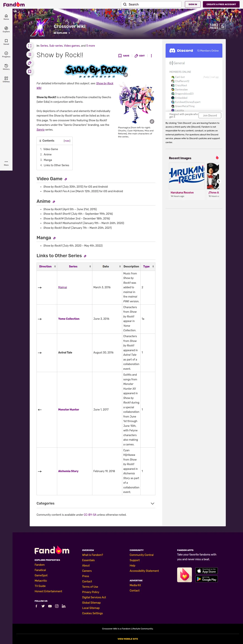
Task: Click the floating table of contents icon
Action: (30, 55)
